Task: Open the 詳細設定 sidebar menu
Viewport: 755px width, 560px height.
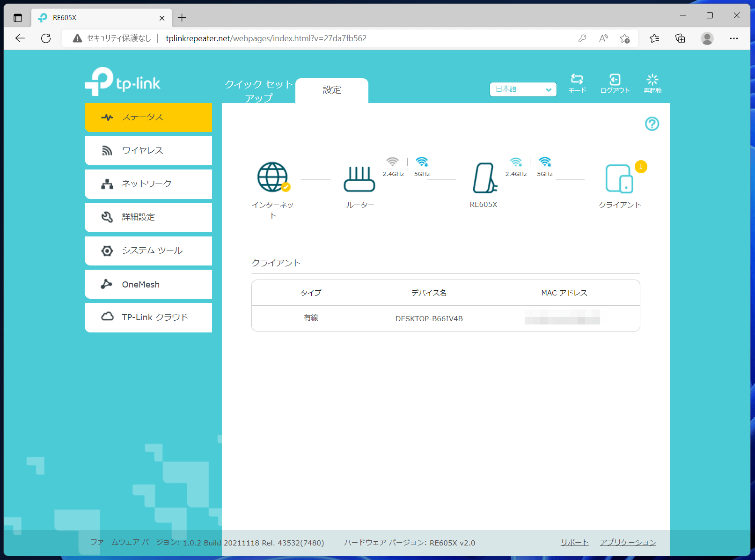Action: click(148, 217)
